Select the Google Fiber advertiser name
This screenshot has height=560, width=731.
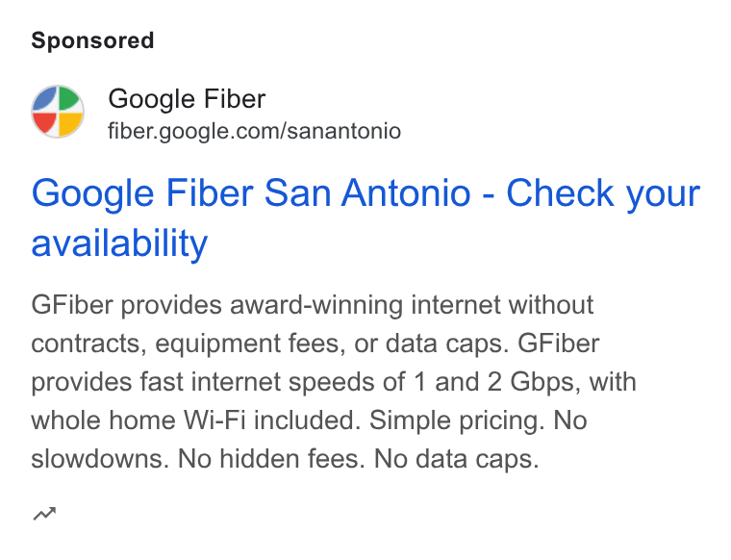point(187,99)
